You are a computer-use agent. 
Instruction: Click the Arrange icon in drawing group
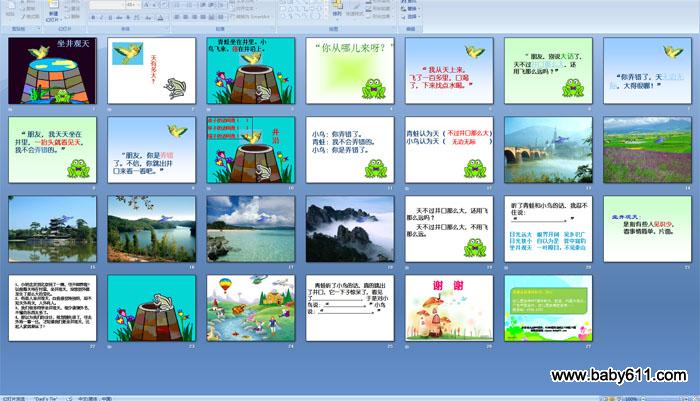(x=338, y=7)
